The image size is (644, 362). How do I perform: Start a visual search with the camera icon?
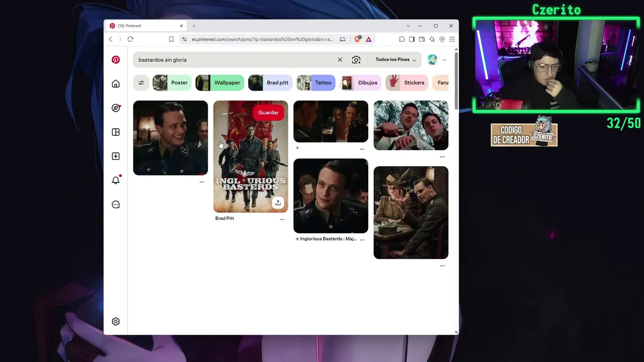click(x=356, y=60)
